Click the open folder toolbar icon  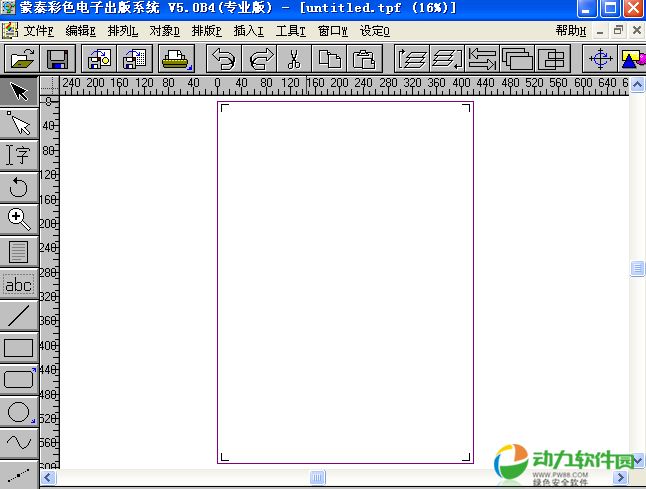22,59
